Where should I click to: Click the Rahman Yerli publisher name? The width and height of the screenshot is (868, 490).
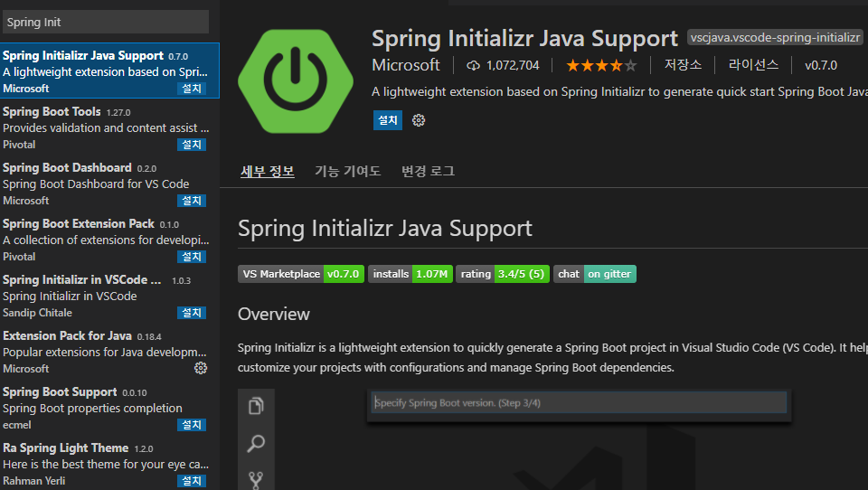pyautogui.click(x=33, y=481)
